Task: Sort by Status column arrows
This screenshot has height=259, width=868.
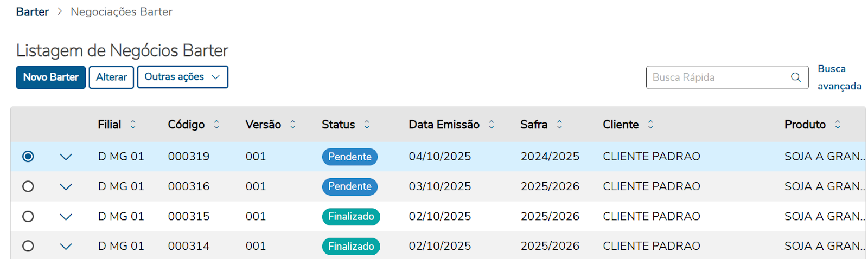Action: click(367, 125)
